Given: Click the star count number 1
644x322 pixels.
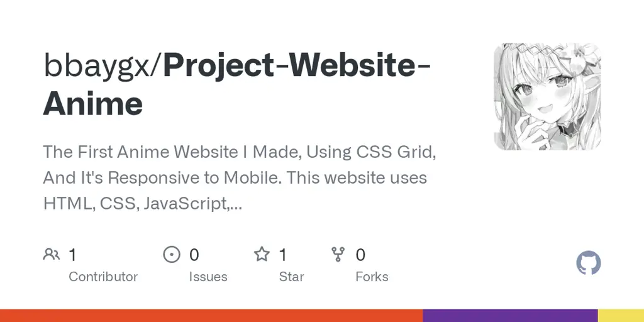Looking at the screenshot, I should tap(283, 255).
